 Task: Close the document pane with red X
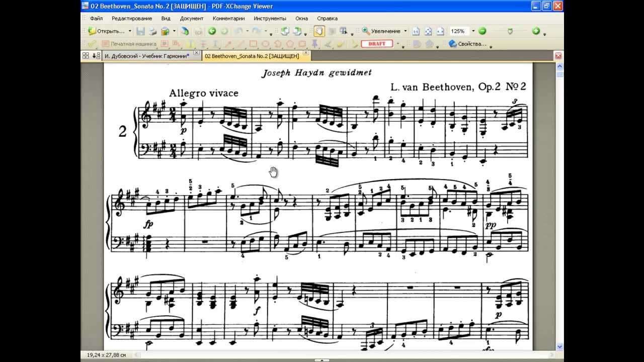(x=558, y=56)
